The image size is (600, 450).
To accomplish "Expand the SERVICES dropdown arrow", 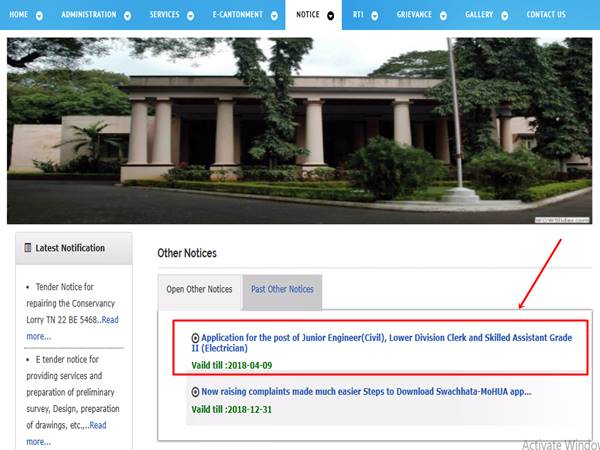I will pyautogui.click(x=190, y=16).
